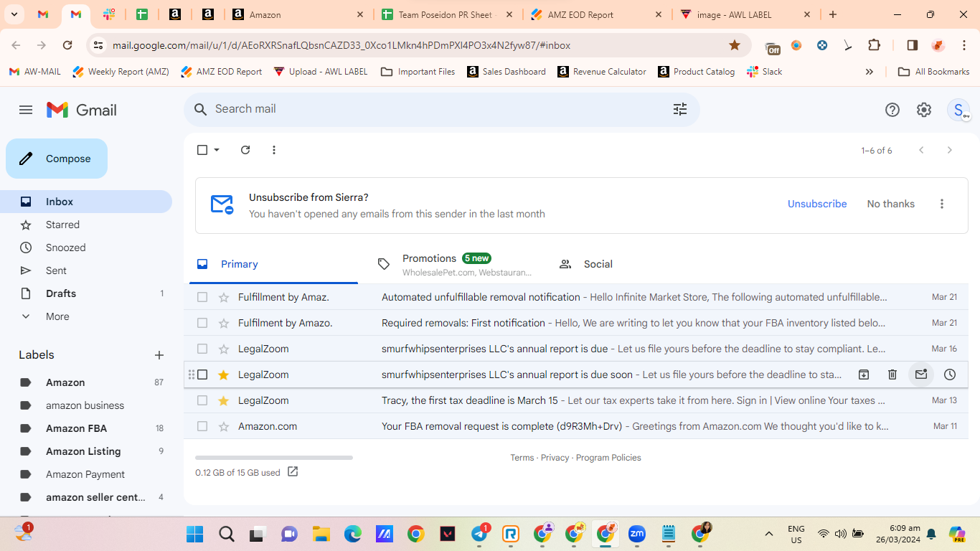Open Chrome Extensions puzzle icon
The height and width of the screenshot is (551, 980).
[874, 45]
